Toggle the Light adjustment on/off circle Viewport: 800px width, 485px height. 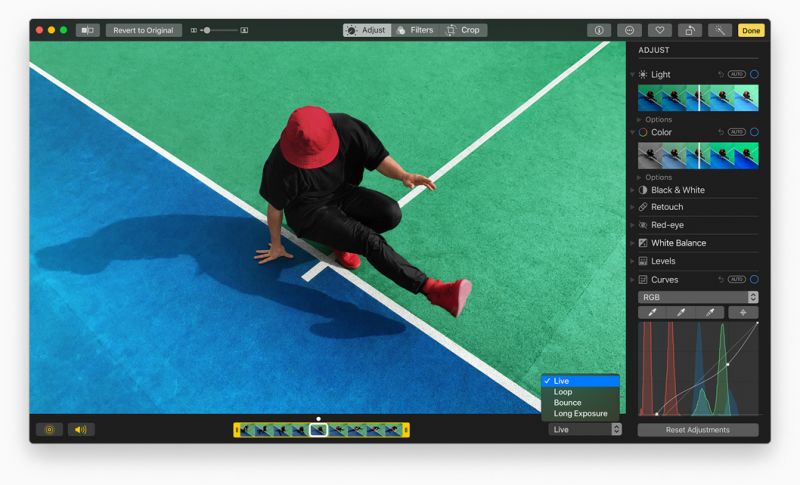coord(754,74)
